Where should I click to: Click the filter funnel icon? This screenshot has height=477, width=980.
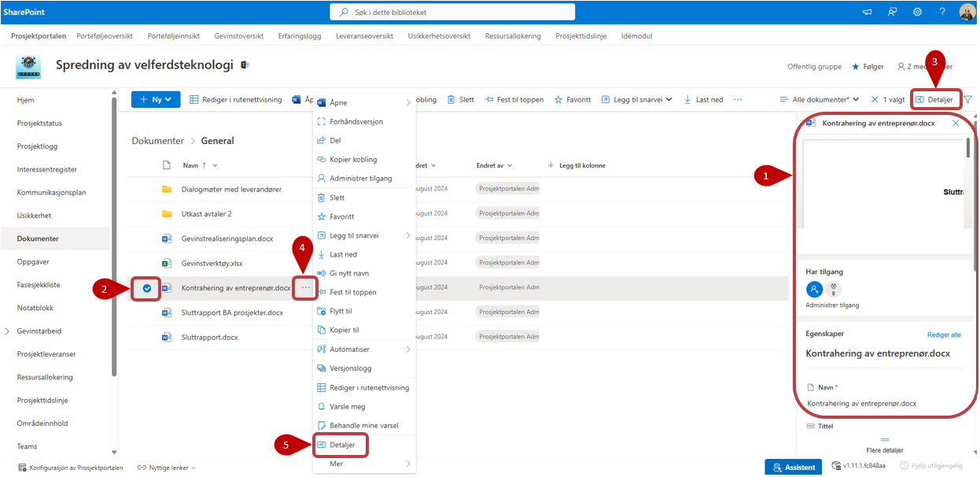pyautogui.click(x=968, y=100)
